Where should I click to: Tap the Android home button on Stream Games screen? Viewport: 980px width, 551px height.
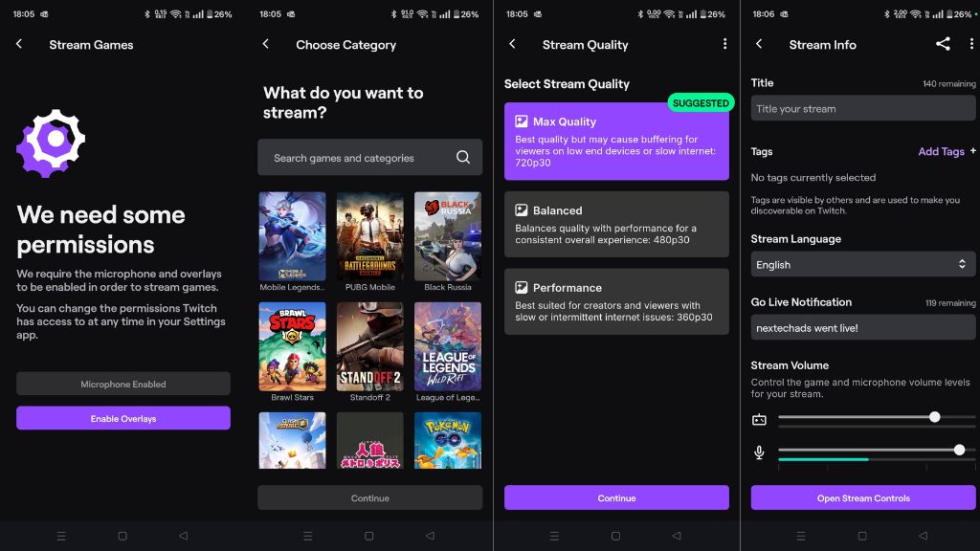coord(122,536)
